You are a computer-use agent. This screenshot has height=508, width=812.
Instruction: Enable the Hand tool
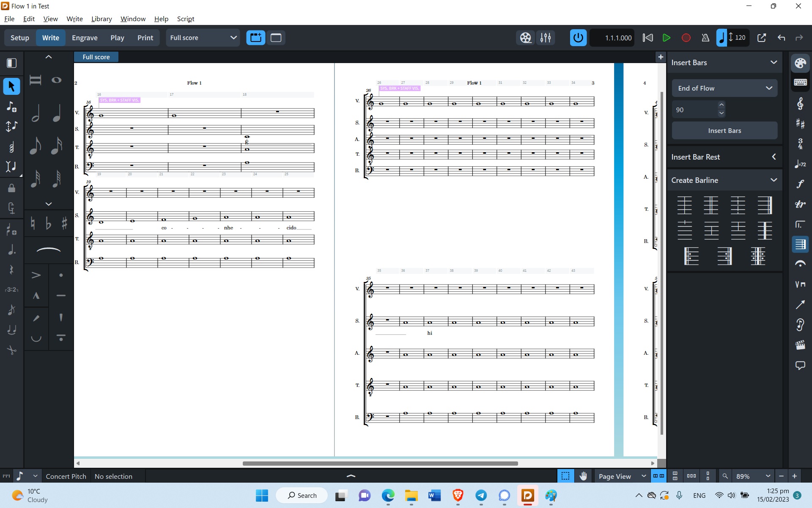[583, 476]
